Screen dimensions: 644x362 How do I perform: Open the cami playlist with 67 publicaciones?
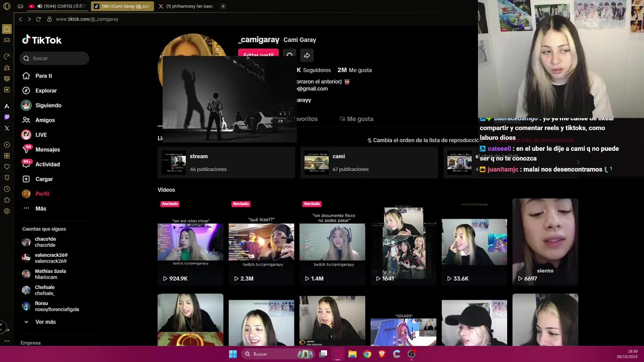(369, 162)
